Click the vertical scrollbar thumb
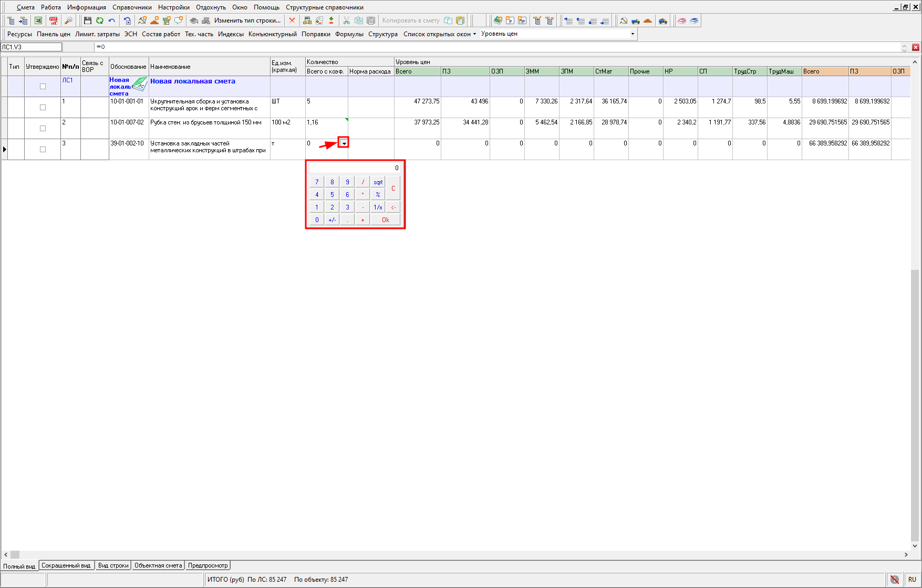Screen dimensions: 922x588 point(915,404)
